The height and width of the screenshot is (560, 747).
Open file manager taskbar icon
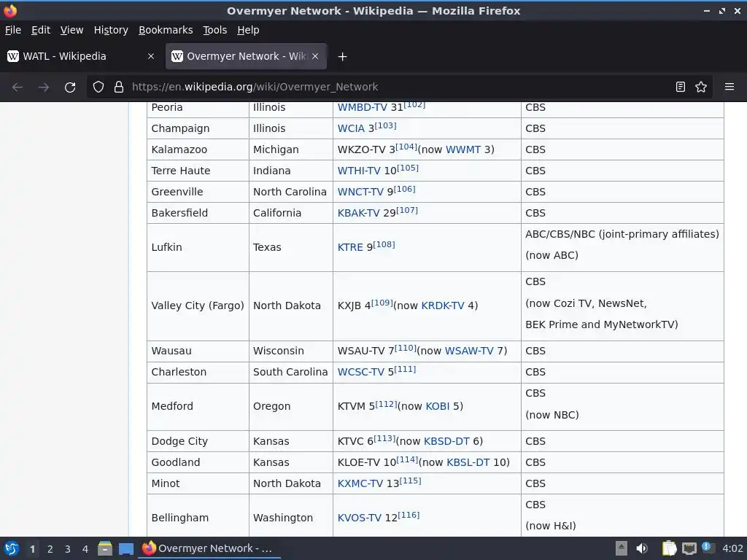(x=105, y=548)
